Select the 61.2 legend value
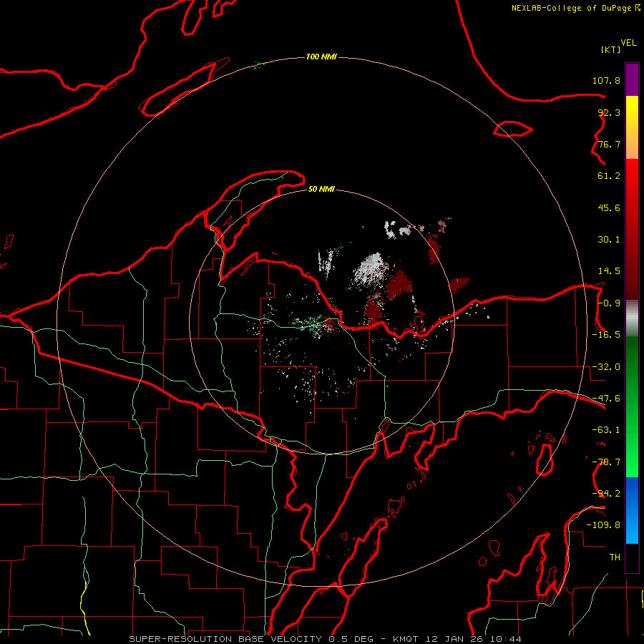This screenshot has width=644, height=644. (609, 176)
